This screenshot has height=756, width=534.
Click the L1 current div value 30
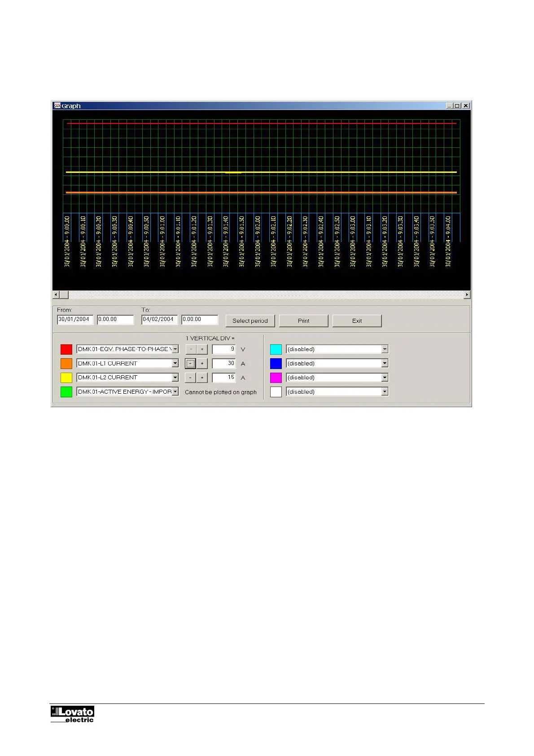pos(224,363)
